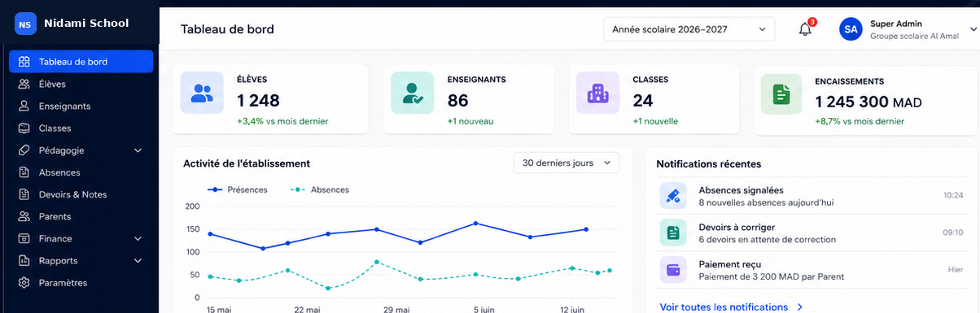Click the Rapports sidebar icon
Image resolution: width=980 pixels, height=313 pixels.
(24, 261)
